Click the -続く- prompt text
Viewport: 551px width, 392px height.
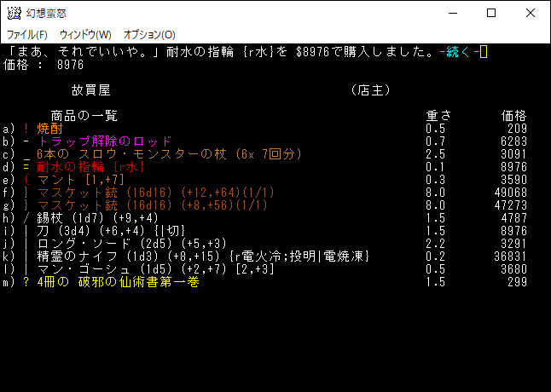tap(458, 52)
